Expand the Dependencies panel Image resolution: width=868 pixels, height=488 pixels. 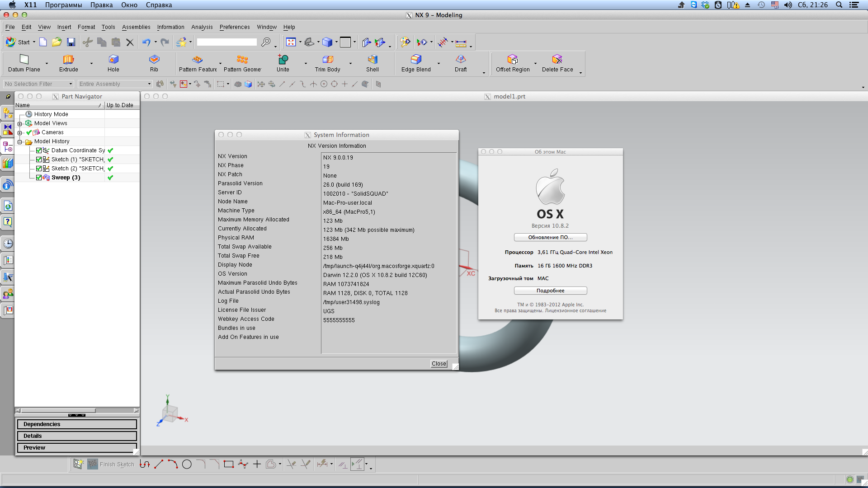coord(77,424)
